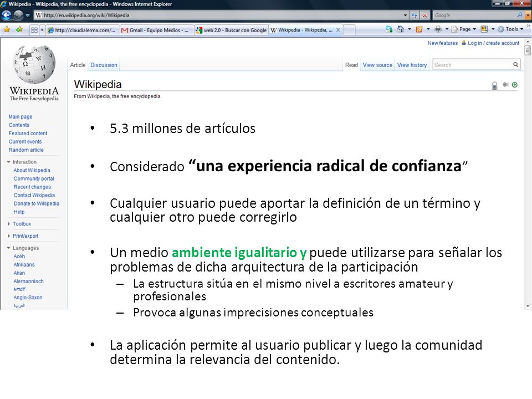This screenshot has width=532, height=399.
Task: Open the Afrikaans language link
Action: click(24, 265)
